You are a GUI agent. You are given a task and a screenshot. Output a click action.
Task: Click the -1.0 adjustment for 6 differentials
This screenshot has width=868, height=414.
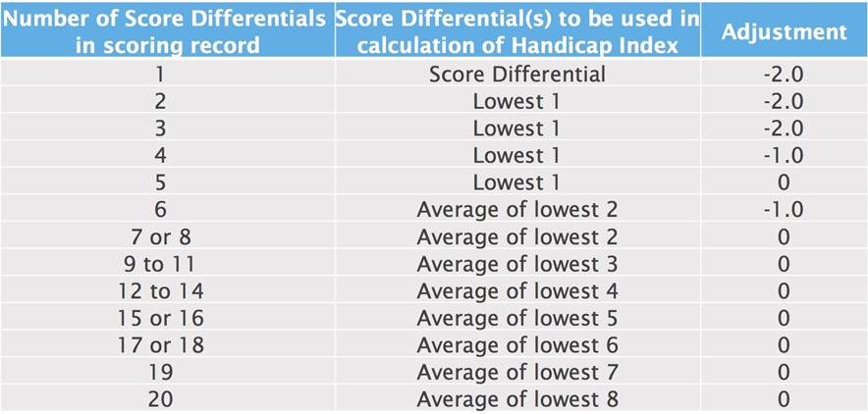784,211
